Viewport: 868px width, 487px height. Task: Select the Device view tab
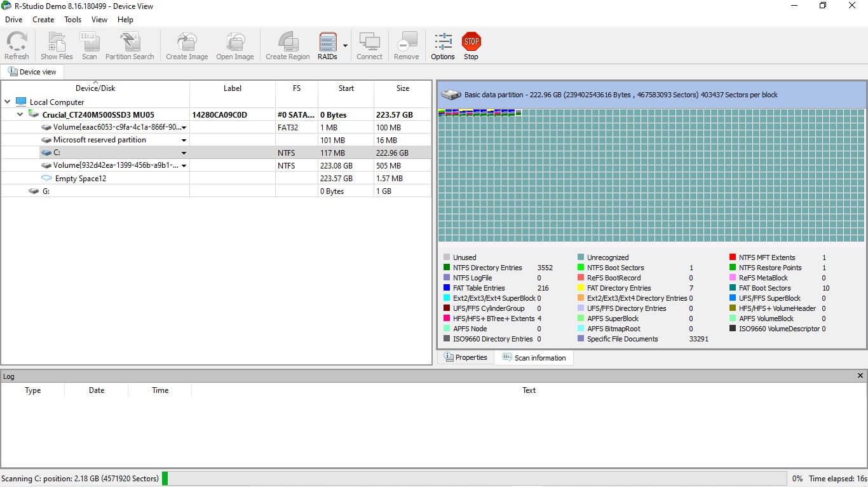click(32, 72)
